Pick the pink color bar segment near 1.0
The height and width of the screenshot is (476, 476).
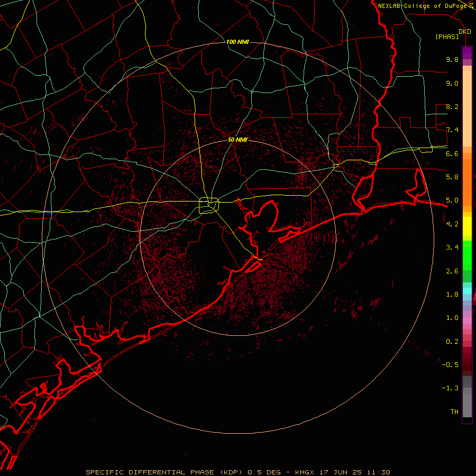pyautogui.click(x=467, y=321)
